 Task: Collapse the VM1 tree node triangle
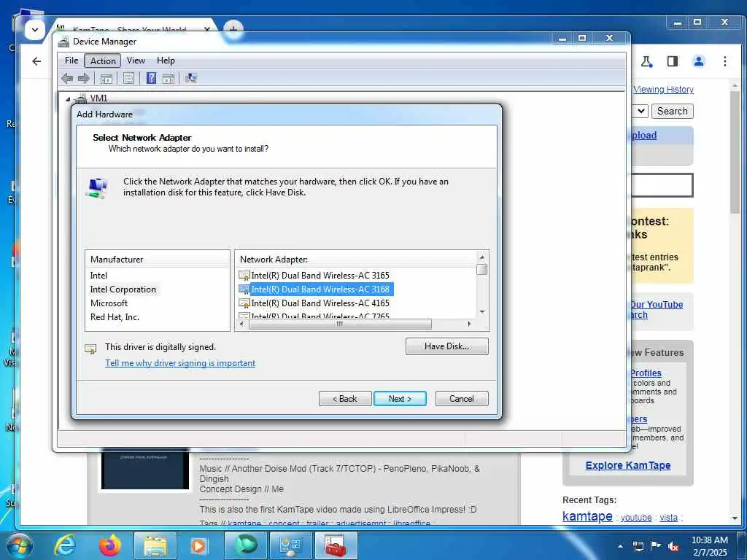point(68,99)
